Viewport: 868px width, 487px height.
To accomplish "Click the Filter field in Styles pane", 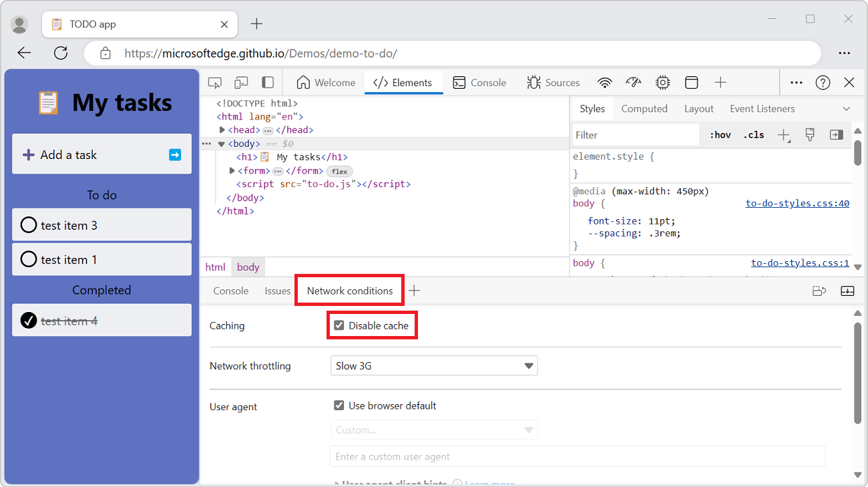I will tap(634, 134).
